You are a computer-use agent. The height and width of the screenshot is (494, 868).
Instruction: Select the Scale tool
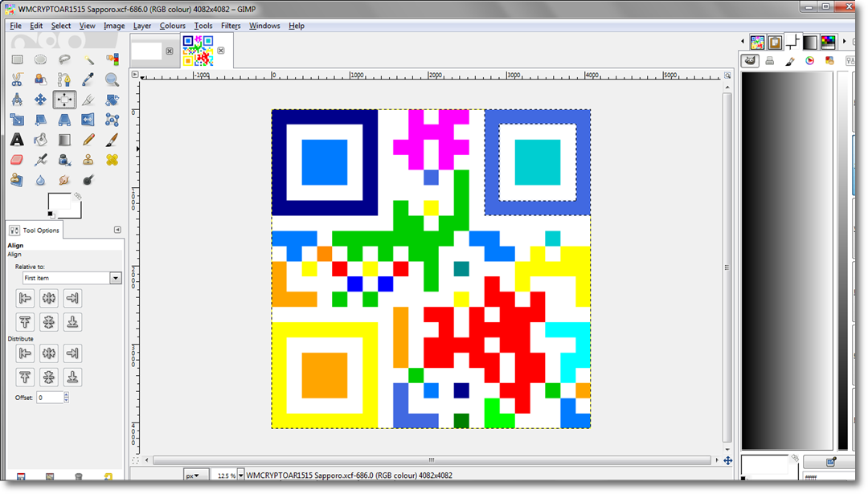click(17, 120)
